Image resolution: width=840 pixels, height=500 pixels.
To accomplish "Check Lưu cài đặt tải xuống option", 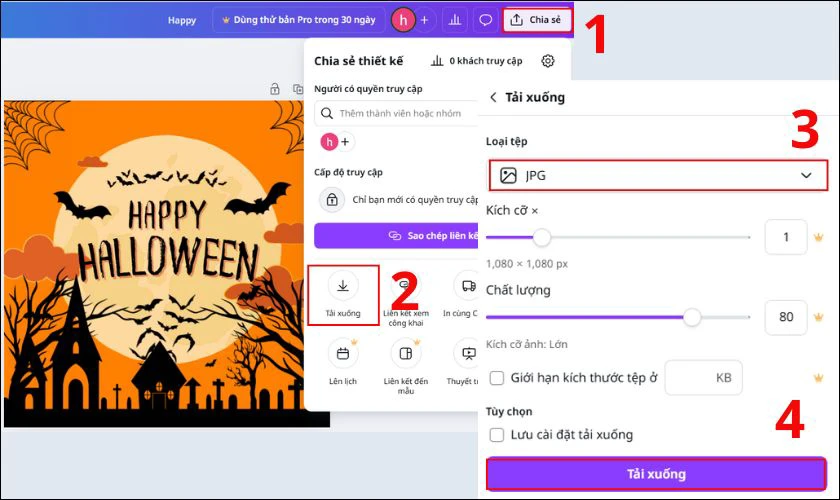I will point(497,435).
